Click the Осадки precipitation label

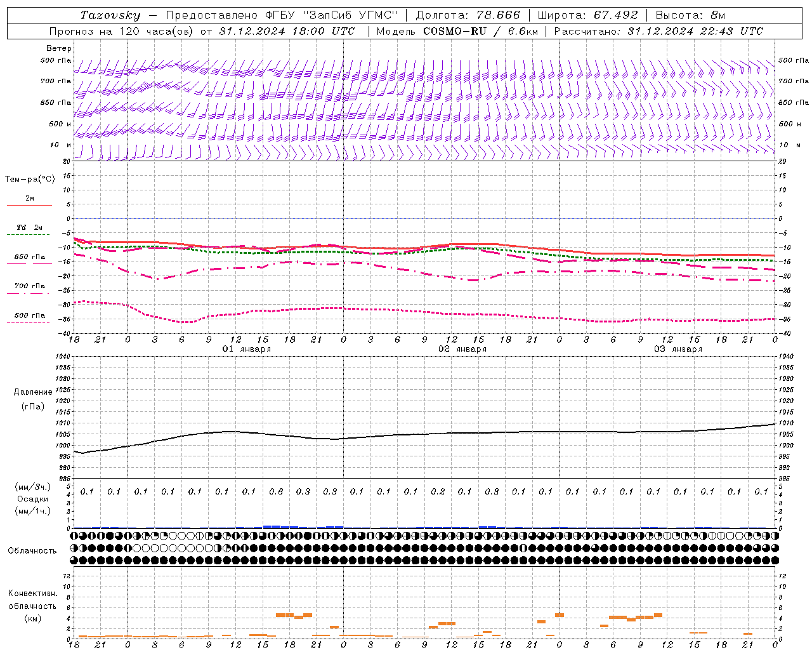click(33, 499)
